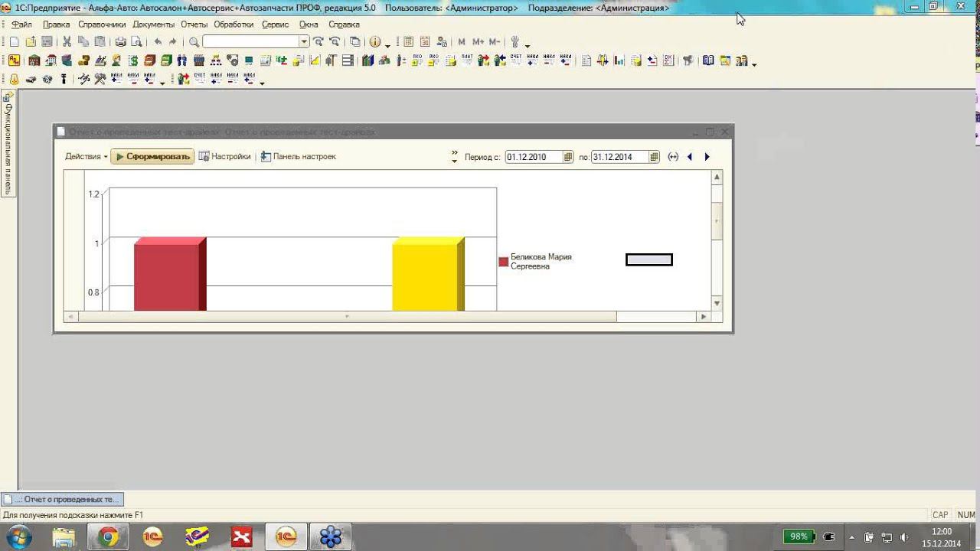Go to next period with right arrow
The width and height of the screenshot is (980, 551).
[x=707, y=157]
